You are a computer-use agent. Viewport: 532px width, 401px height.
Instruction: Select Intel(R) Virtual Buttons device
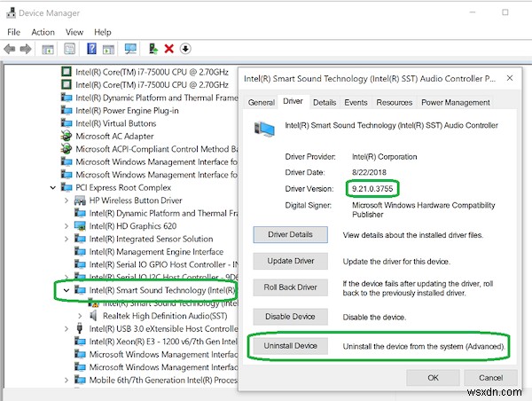(115, 123)
